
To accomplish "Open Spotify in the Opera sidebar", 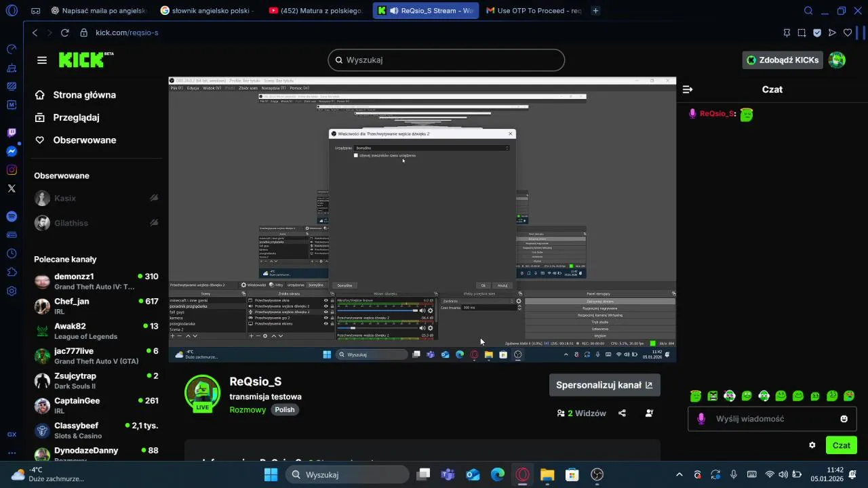I will click(12, 216).
